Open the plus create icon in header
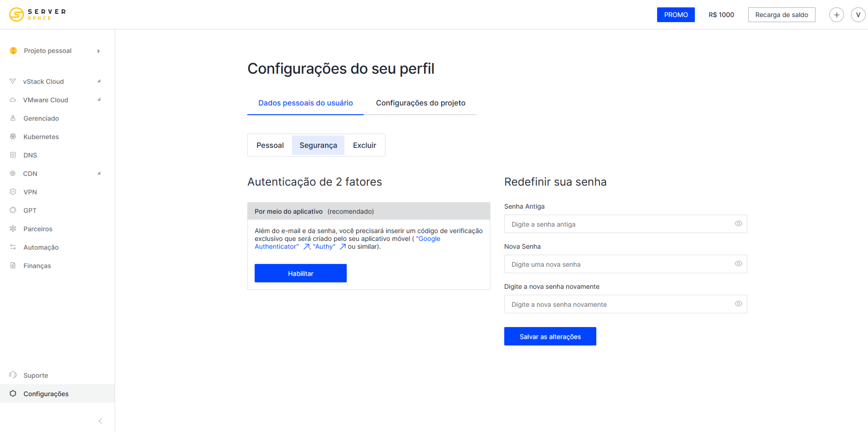Screen dimensions: 868x433 pyautogui.click(x=836, y=15)
